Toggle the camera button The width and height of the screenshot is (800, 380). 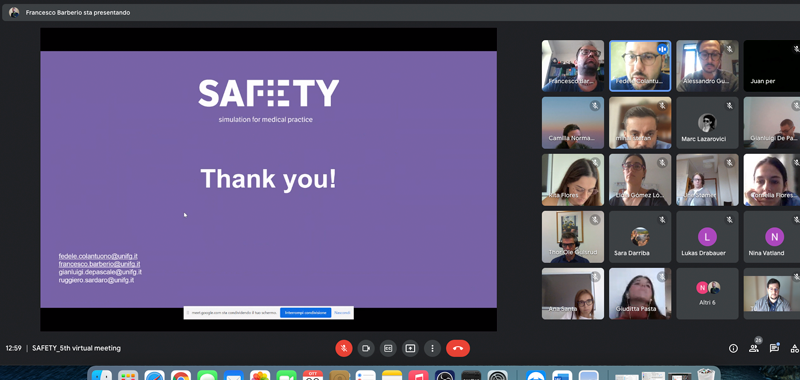tap(366, 348)
